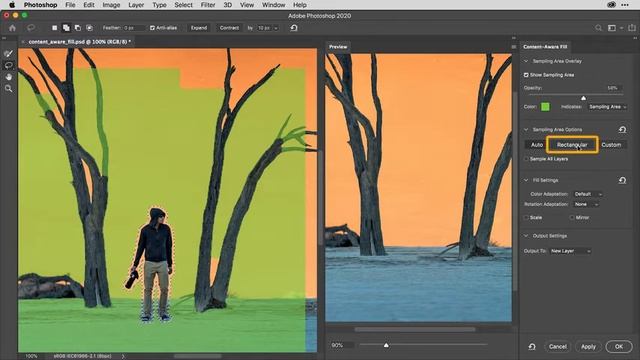
Task: Open the Filter menu
Action: pyautogui.click(x=208, y=5)
